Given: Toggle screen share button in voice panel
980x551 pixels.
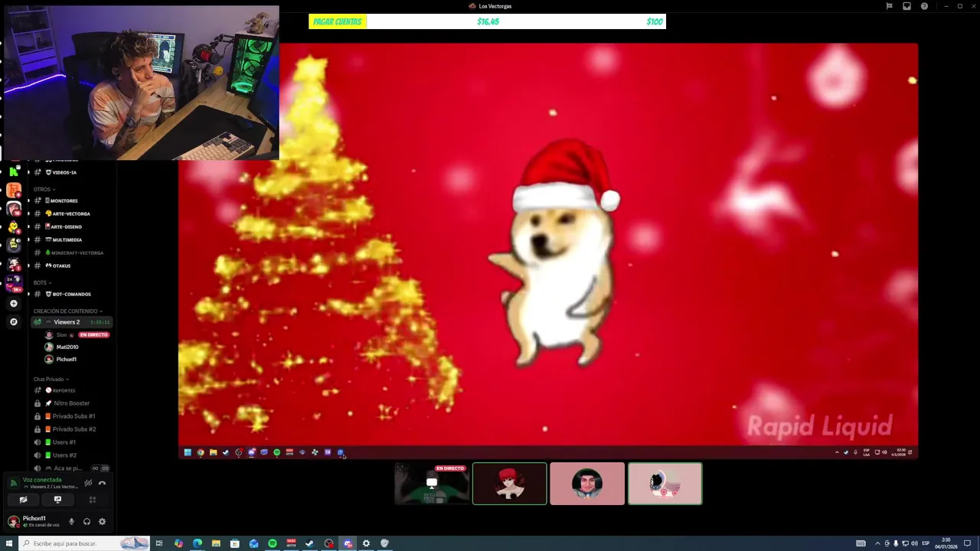Looking at the screenshot, I should point(57,500).
